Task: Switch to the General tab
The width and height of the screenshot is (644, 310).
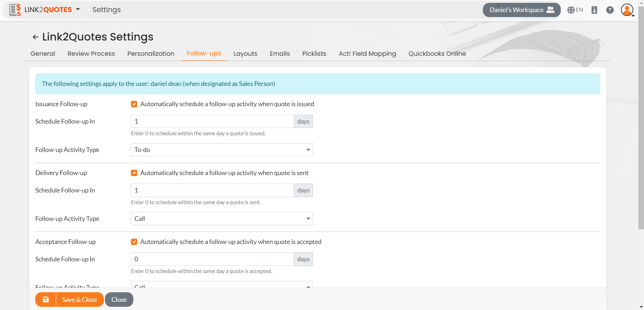Action: [x=43, y=54]
